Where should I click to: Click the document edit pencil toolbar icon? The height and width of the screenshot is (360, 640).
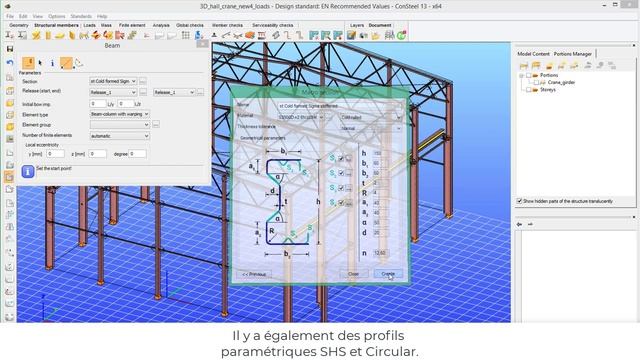click(x=351, y=36)
